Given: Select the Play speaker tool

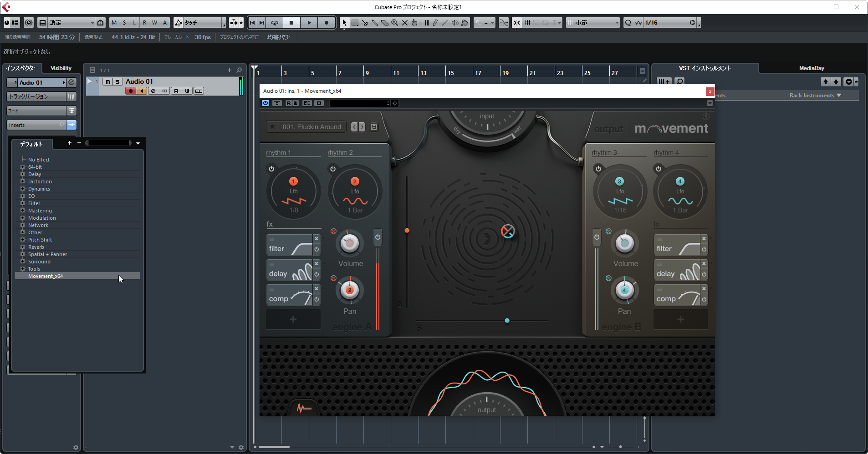Looking at the screenshot, I should click(455, 22).
